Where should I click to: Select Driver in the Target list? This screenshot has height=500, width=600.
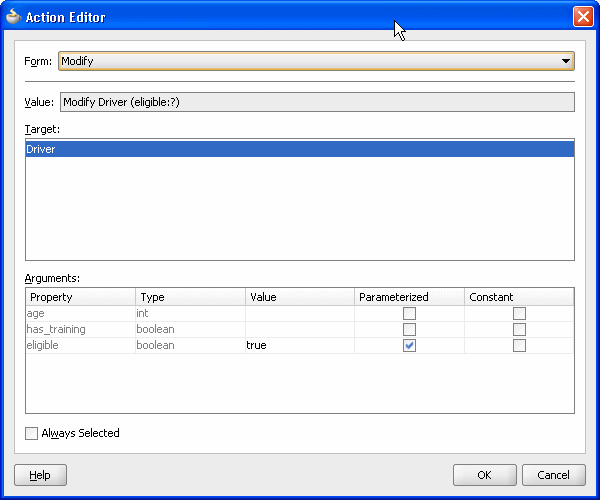click(300, 149)
